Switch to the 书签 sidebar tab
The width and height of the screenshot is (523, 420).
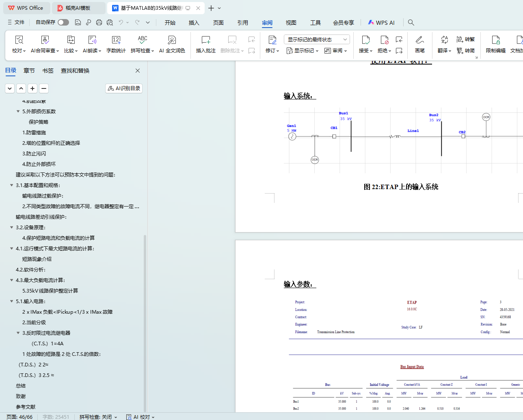(48, 71)
